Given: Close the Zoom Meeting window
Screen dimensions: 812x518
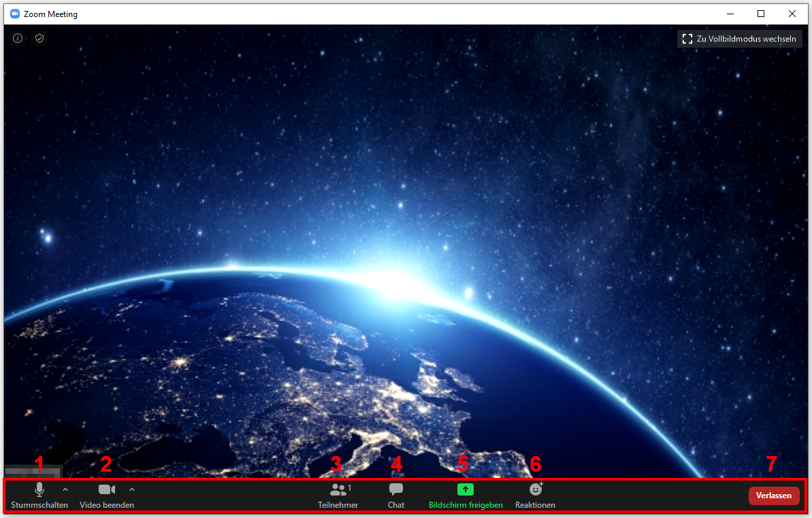Looking at the screenshot, I should click(x=792, y=14).
